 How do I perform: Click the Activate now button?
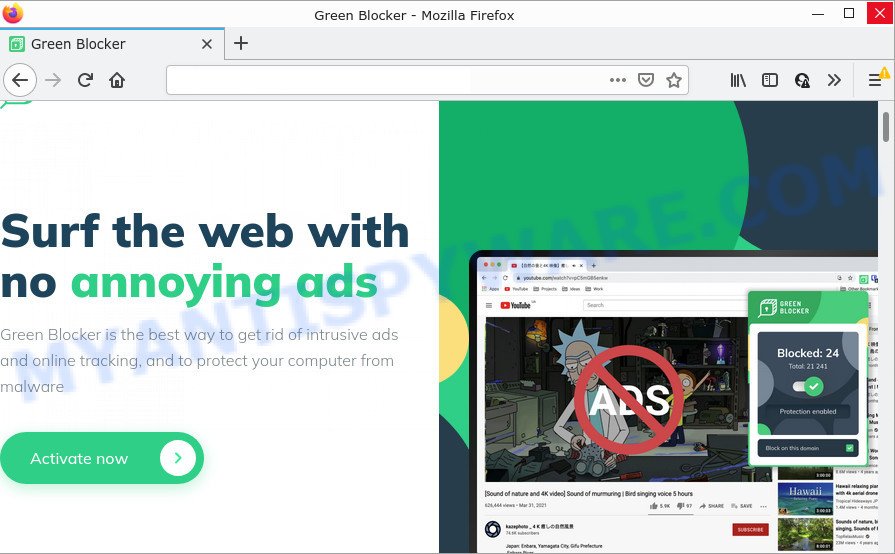click(102, 458)
